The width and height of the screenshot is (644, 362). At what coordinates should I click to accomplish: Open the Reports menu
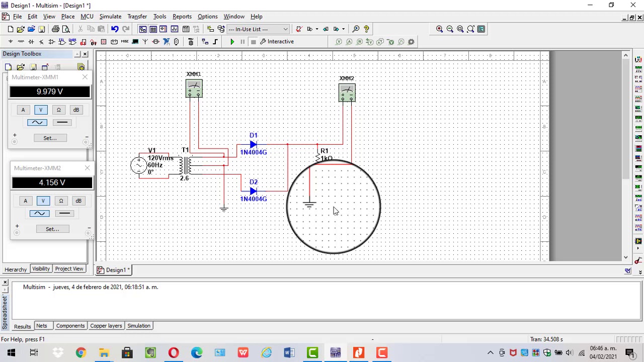pyautogui.click(x=182, y=17)
